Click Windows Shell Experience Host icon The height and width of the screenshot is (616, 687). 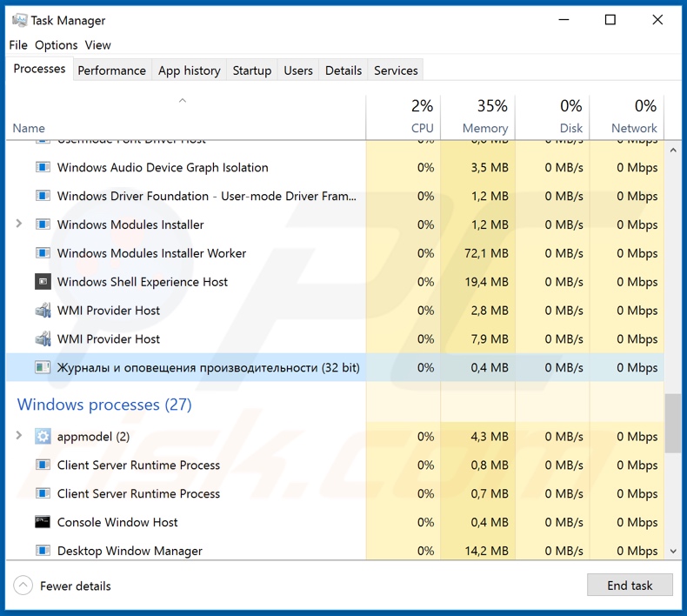43,282
